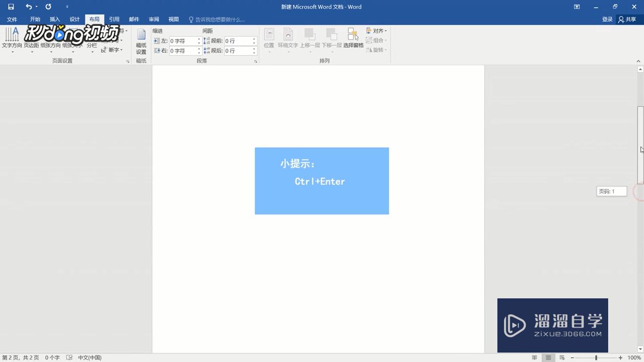The height and width of the screenshot is (362, 644).
Task: Open the 组合 group dropdown
Action: [376, 40]
